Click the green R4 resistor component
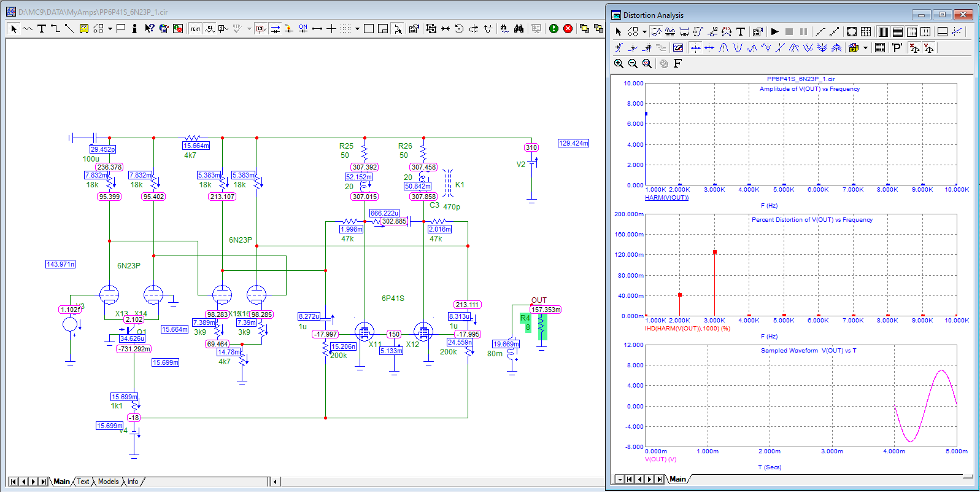Screen dimensions: 980x492 (x=542, y=327)
